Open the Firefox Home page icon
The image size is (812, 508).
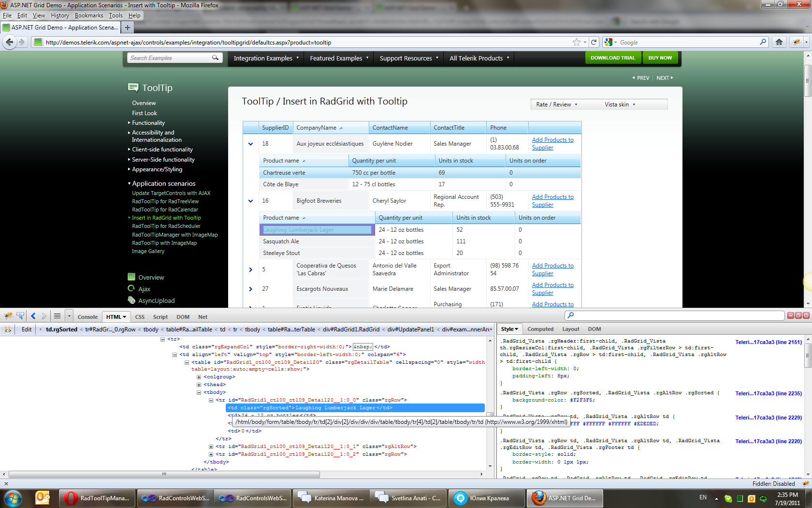point(779,42)
